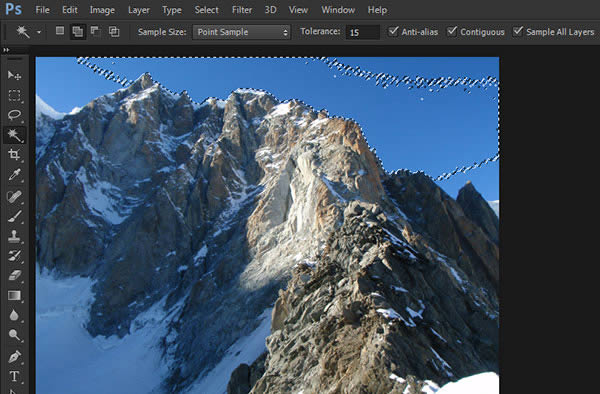Select the Type tool
This screenshot has width=600, height=394.
(14, 376)
